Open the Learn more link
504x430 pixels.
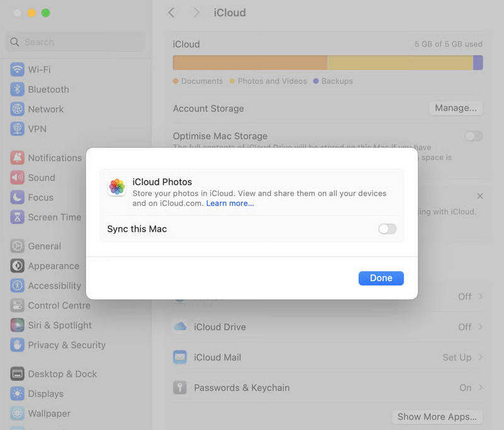[229, 203]
